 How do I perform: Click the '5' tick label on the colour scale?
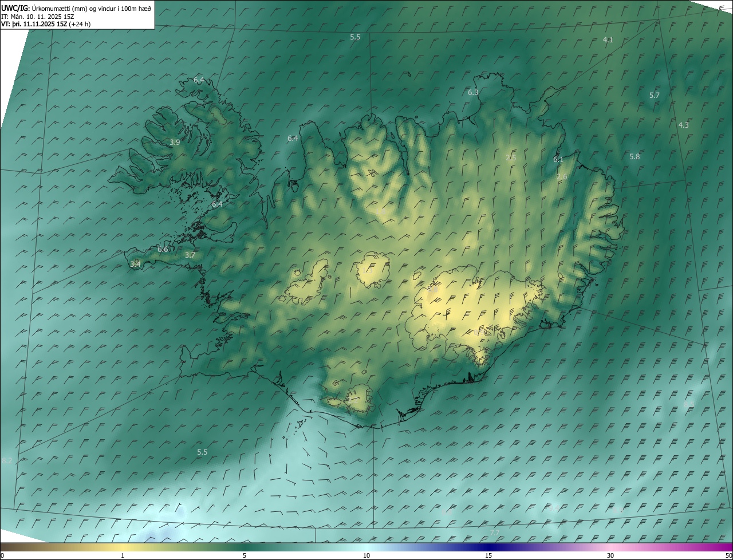coord(245,555)
